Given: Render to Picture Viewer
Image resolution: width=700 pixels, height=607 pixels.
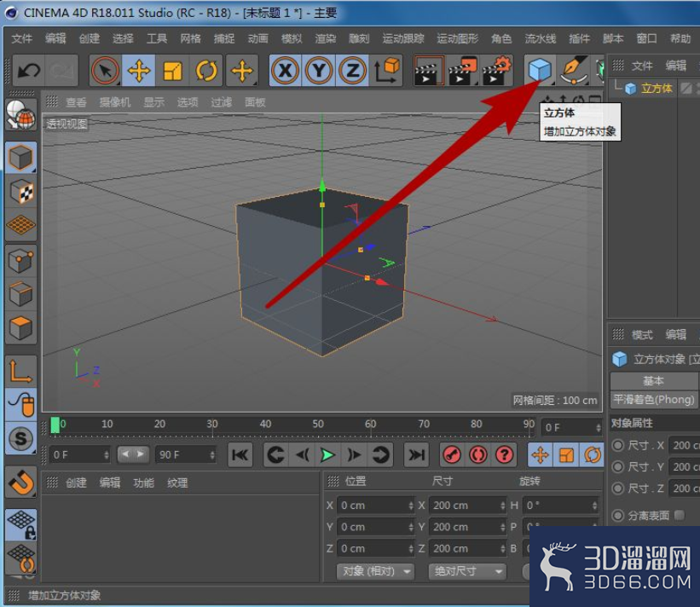Looking at the screenshot, I should (x=462, y=71).
